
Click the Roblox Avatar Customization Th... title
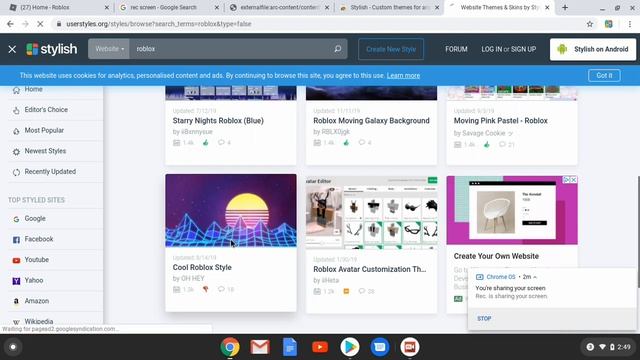(x=369, y=269)
